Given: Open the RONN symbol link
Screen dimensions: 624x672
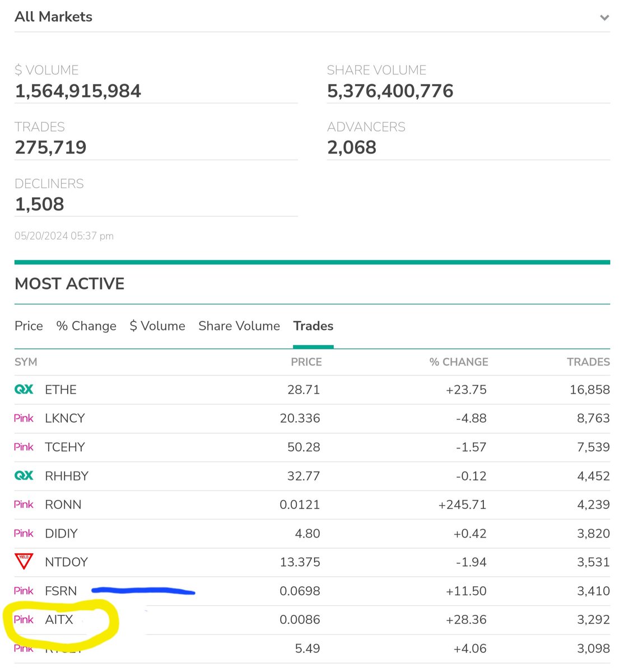Looking at the screenshot, I should 63,505.
